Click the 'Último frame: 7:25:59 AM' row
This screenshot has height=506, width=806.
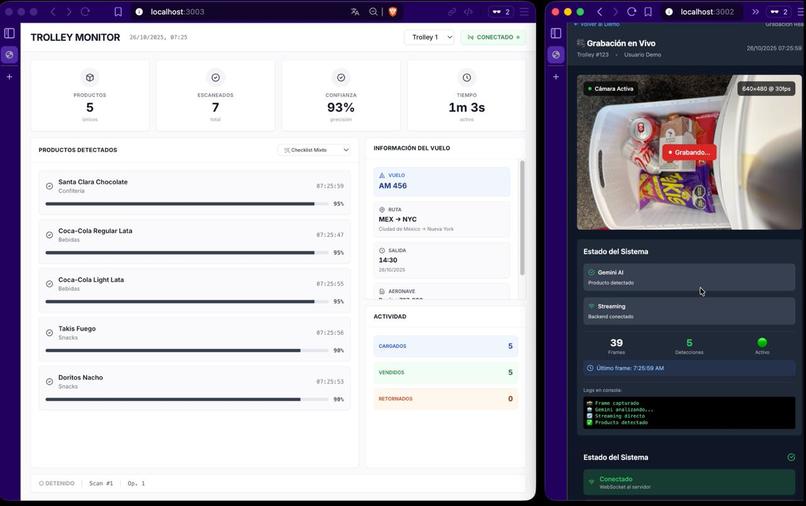click(x=689, y=368)
